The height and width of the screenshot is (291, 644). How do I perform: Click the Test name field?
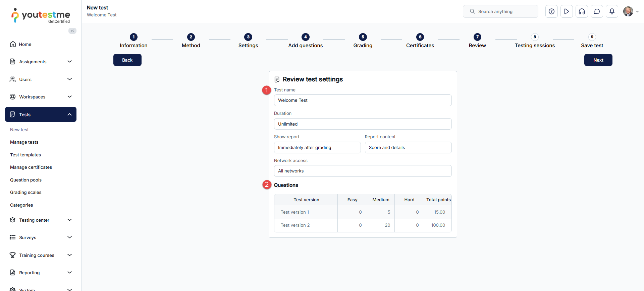(363, 100)
